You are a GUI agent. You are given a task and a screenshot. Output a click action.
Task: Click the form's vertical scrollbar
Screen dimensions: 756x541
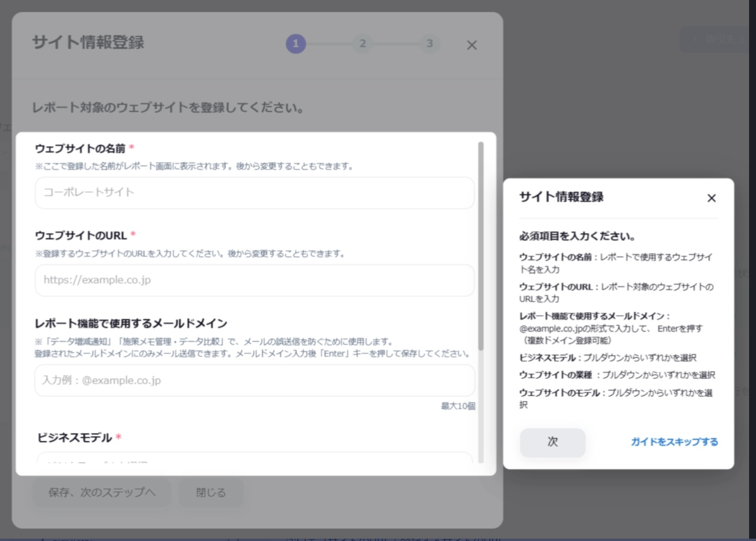tap(480, 243)
